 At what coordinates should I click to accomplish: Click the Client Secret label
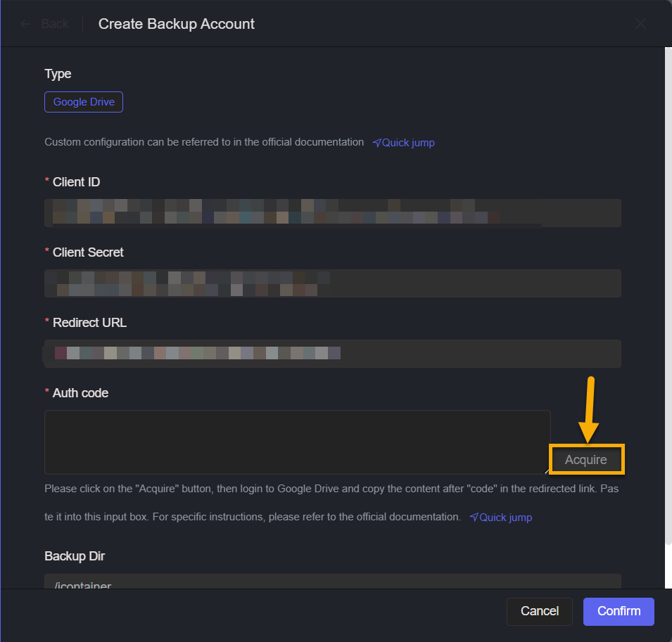(88, 252)
